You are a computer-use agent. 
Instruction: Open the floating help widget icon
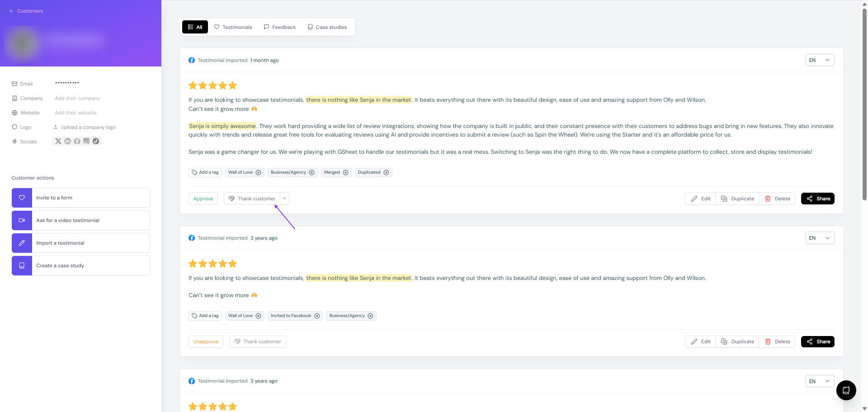pyautogui.click(x=846, y=390)
